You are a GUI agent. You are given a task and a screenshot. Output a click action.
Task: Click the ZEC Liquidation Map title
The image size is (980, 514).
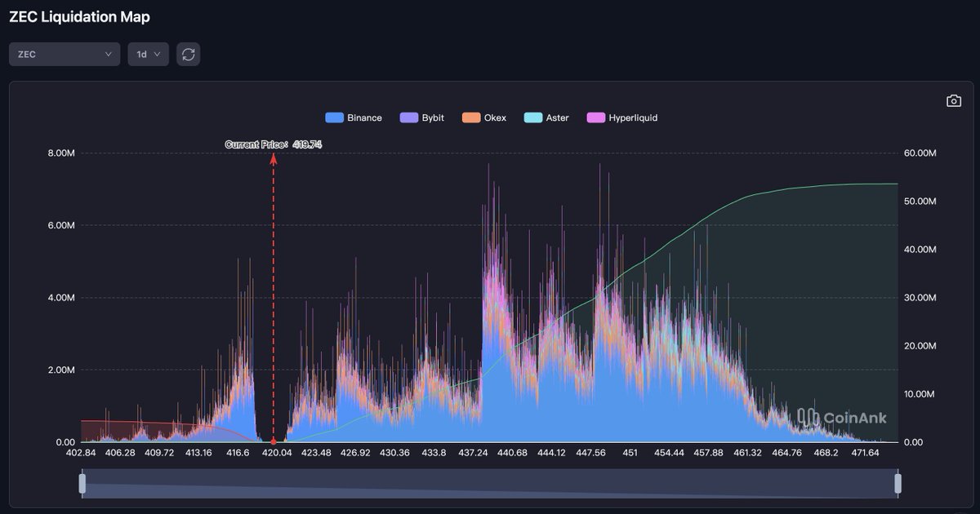point(79,16)
